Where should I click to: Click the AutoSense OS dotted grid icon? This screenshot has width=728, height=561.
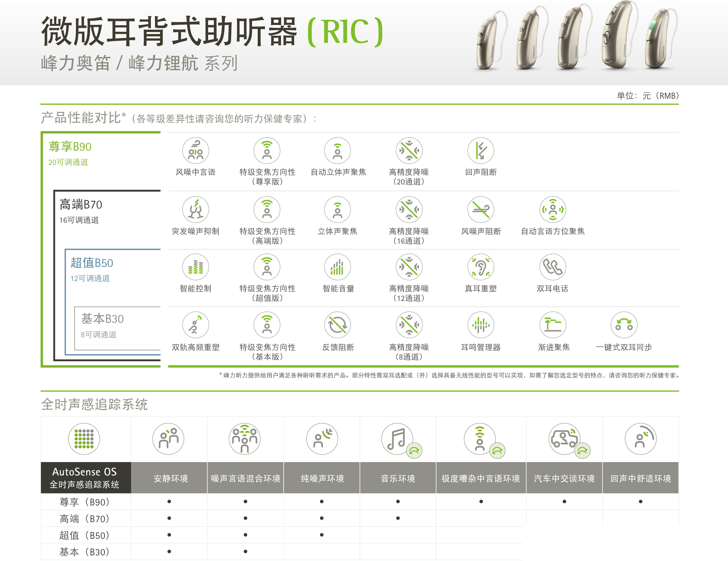click(x=84, y=439)
